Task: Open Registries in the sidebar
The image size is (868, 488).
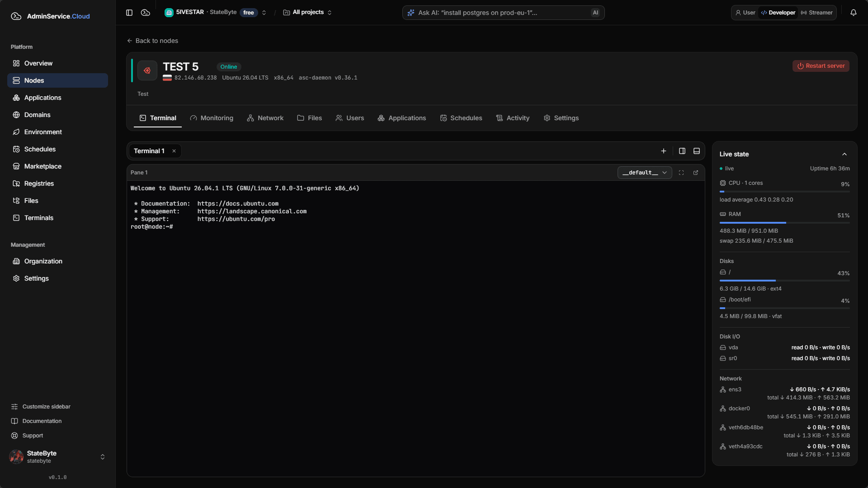Action: [x=57, y=183]
